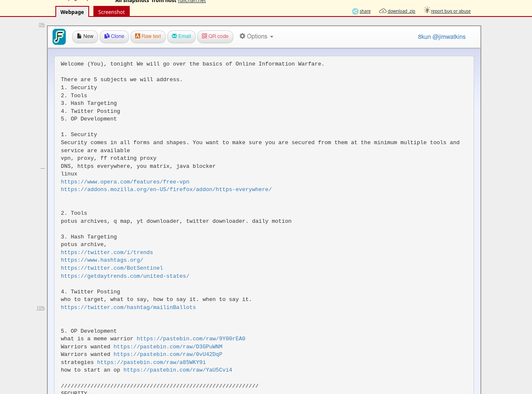Image resolution: width=532 pixels, height=394 pixels.
Task: Open report bug or abuse link
Action: [x=451, y=11]
